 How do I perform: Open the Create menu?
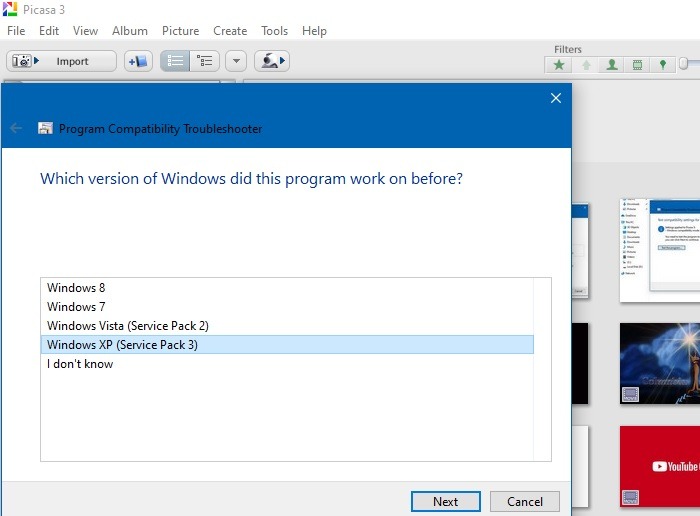230,31
